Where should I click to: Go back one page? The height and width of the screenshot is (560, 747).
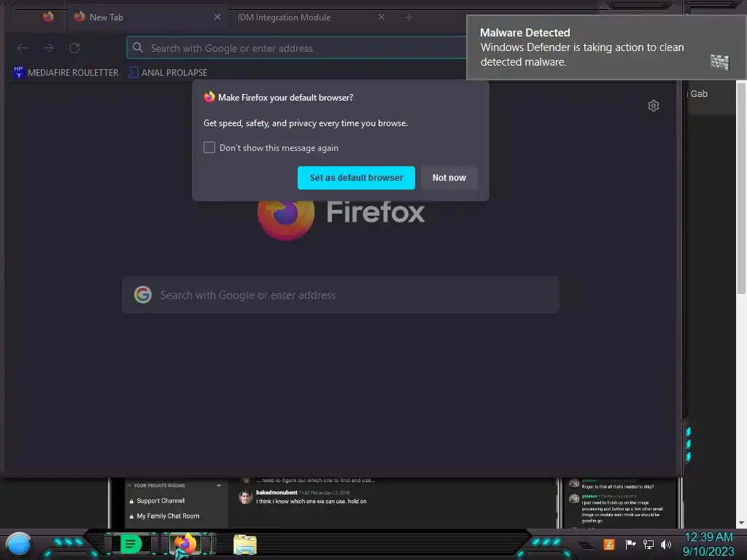point(23,48)
